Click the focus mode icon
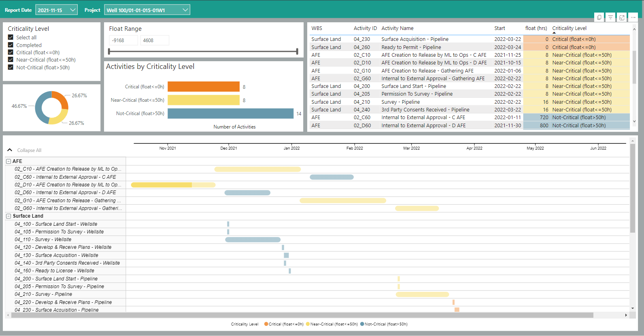Screen dimensions: 644x336 [x=622, y=17]
